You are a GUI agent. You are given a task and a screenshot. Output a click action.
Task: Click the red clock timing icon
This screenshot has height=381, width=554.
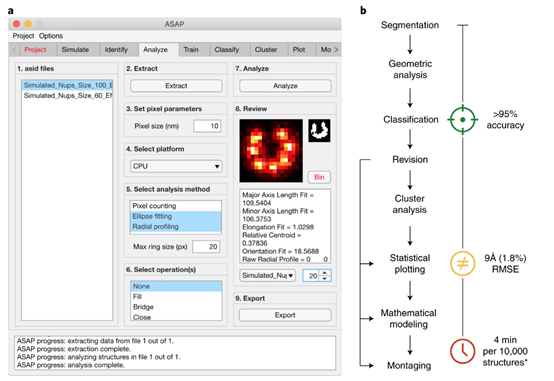pos(462,351)
